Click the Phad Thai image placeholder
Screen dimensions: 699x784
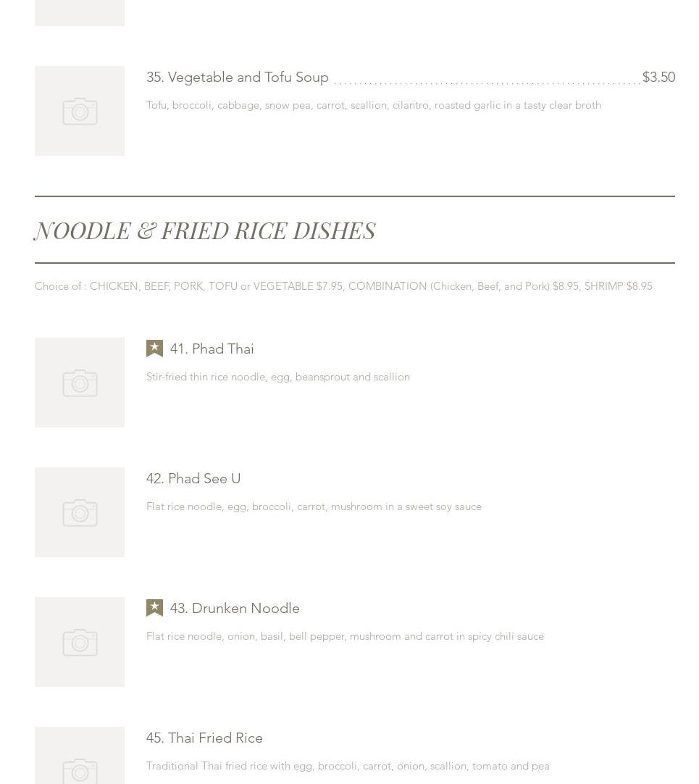pos(80,383)
